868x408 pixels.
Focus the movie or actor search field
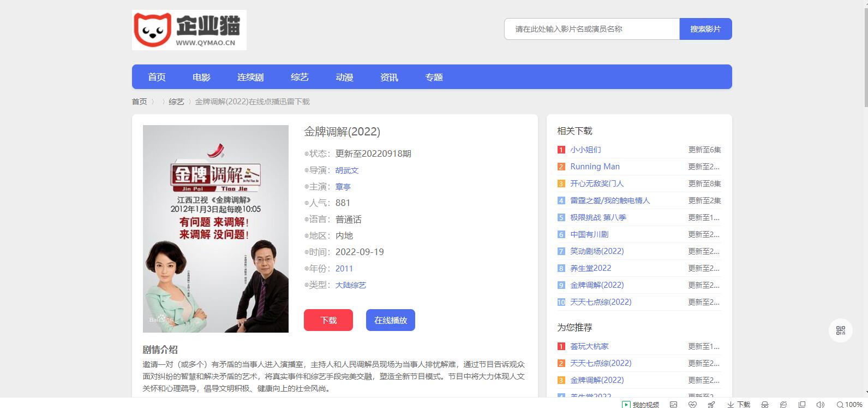click(x=591, y=29)
